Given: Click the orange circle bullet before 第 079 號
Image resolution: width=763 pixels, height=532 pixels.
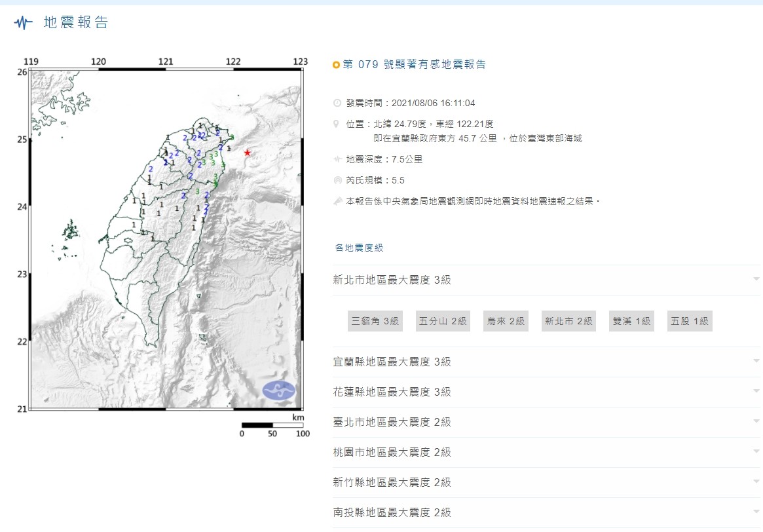Looking at the screenshot, I should pos(336,65).
